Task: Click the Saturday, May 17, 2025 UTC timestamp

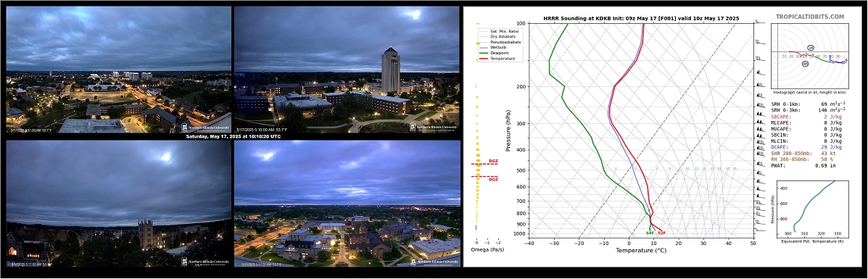Action: 233,136
